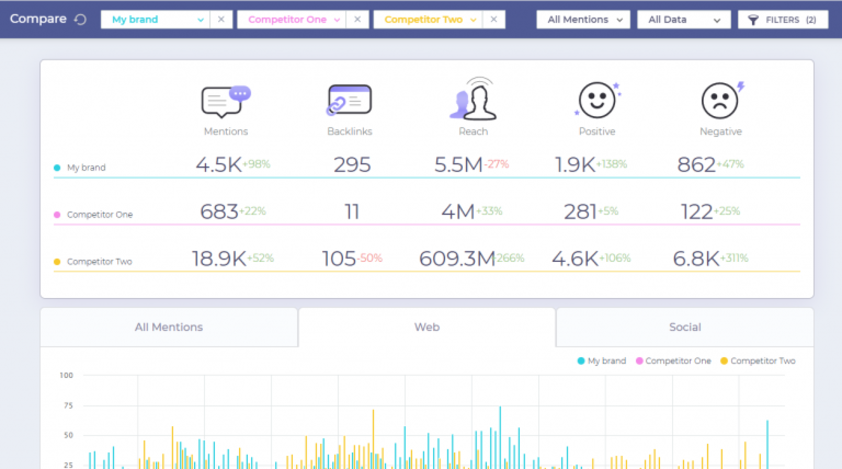Remove Competitor Two with its X button
The height and width of the screenshot is (469, 842).
(x=494, y=19)
